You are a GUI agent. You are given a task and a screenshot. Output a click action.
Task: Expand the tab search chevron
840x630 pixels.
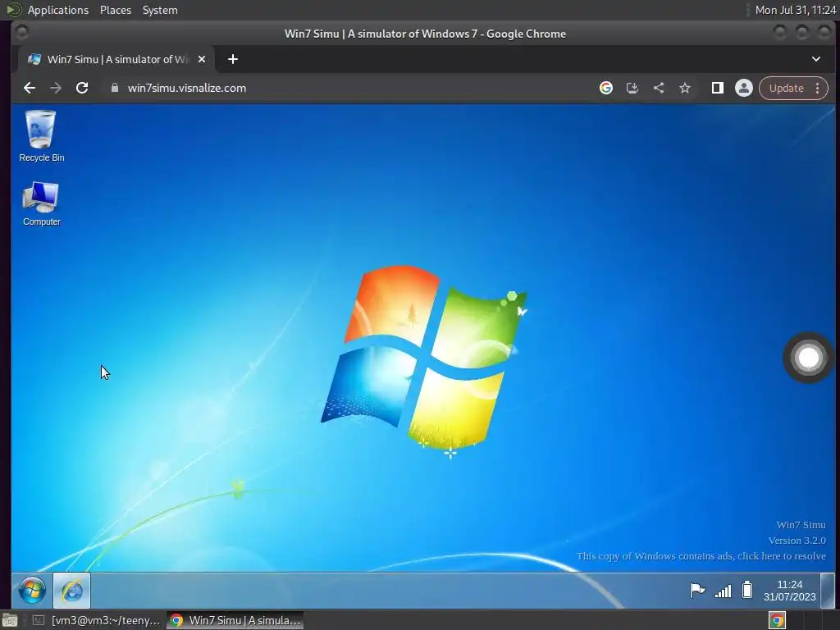[816, 59]
